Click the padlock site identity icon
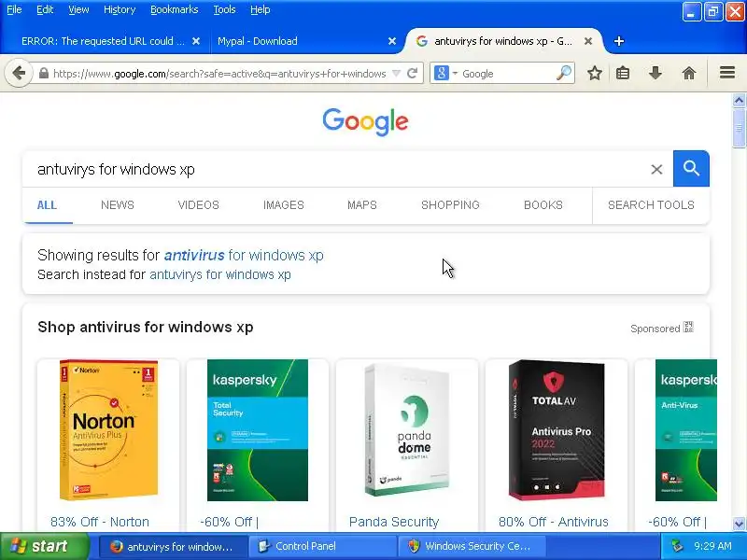747x560 pixels. tap(43, 74)
